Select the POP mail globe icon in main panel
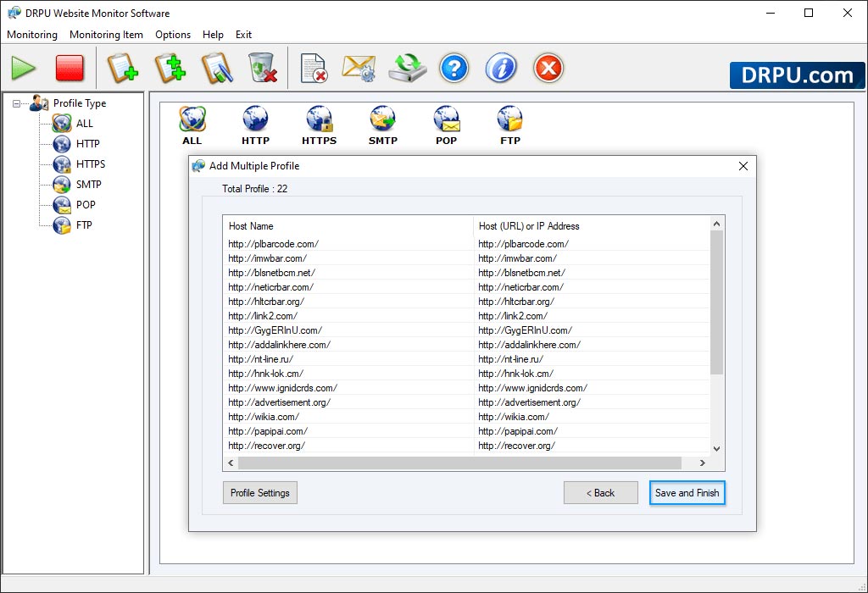The width and height of the screenshot is (868, 593). point(446,125)
